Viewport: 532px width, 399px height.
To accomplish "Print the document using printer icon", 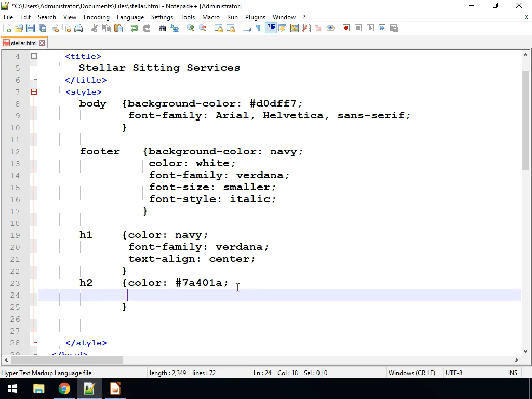I will 78,28.
